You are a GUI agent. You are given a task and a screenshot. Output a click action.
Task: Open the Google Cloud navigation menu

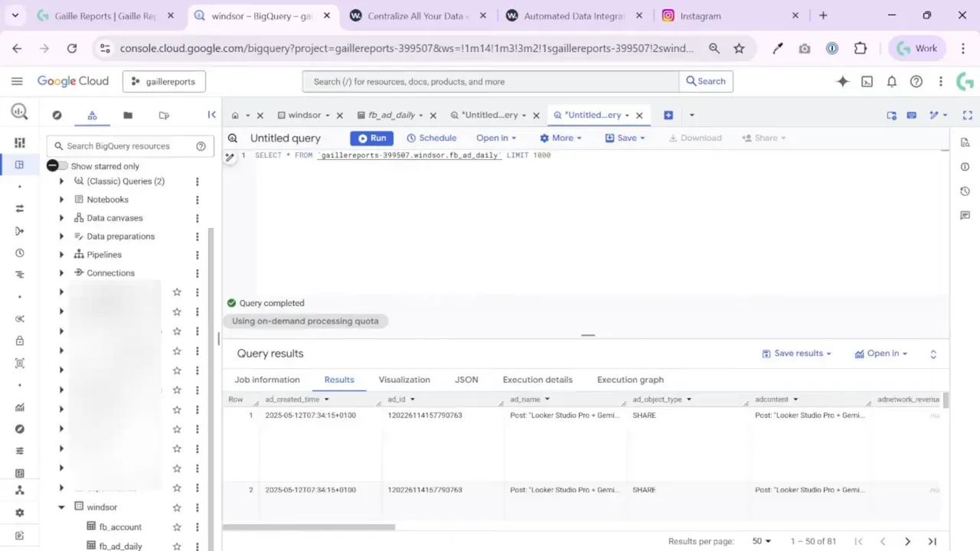coord(17,81)
